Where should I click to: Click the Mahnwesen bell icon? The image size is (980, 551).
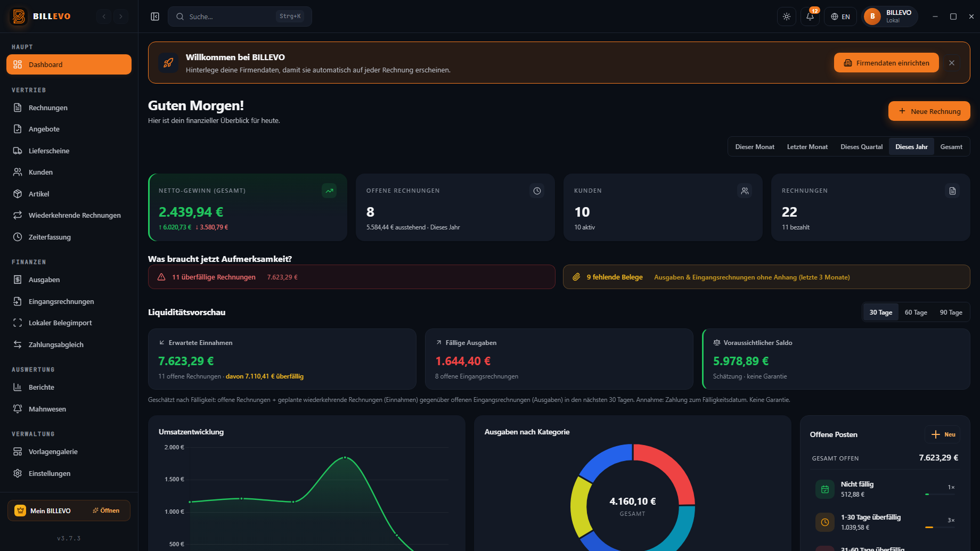tap(18, 409)
